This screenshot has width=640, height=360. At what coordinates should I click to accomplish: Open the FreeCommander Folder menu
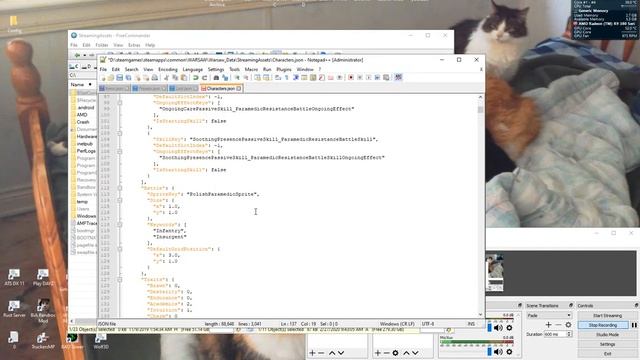[x=102, y=45]
